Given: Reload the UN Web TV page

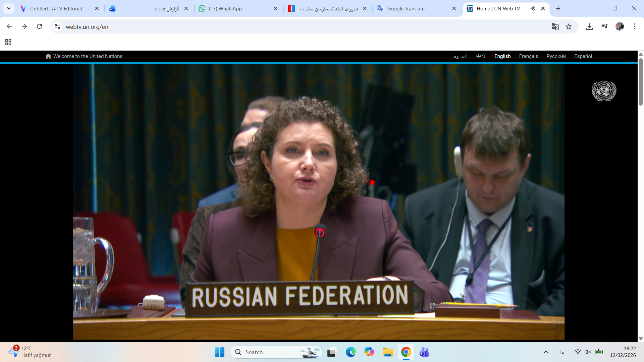Looking at the screenshot, I should pos(40,26).
